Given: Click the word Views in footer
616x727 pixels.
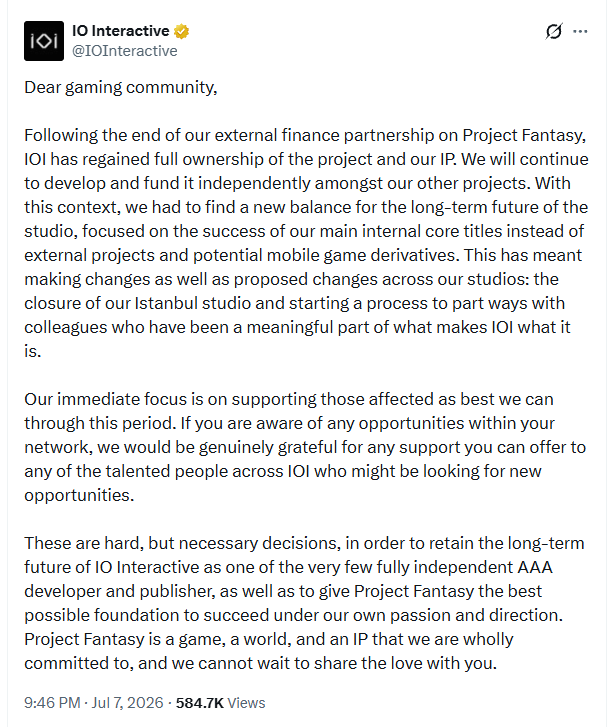Looking at the screenshot, I should pyautogui.click(x=247, y=702).
